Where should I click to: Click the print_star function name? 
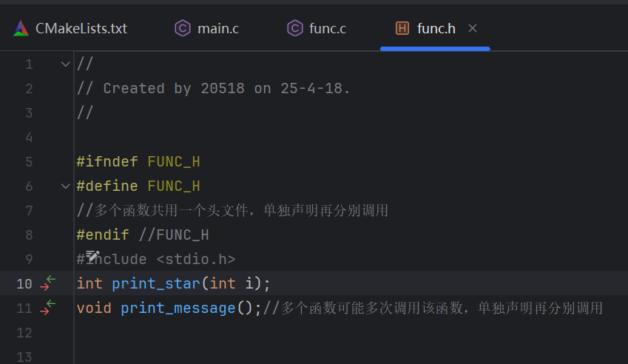pyautogui.click(x=156, y=283)
